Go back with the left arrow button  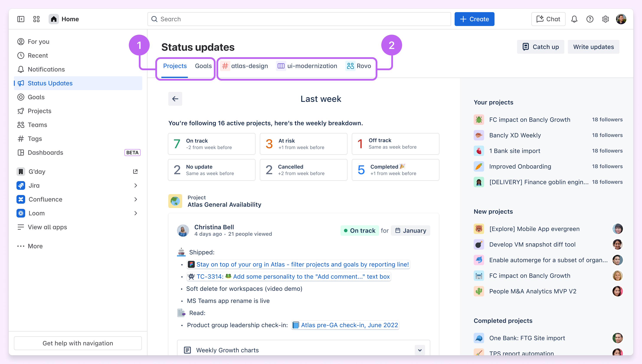(x=175, y=99)
